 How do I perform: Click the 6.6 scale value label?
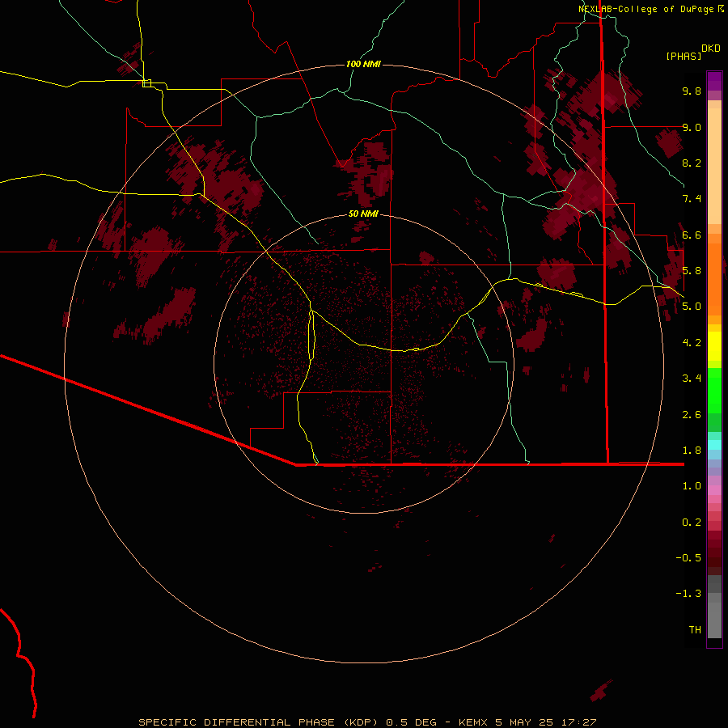(692, 235)
